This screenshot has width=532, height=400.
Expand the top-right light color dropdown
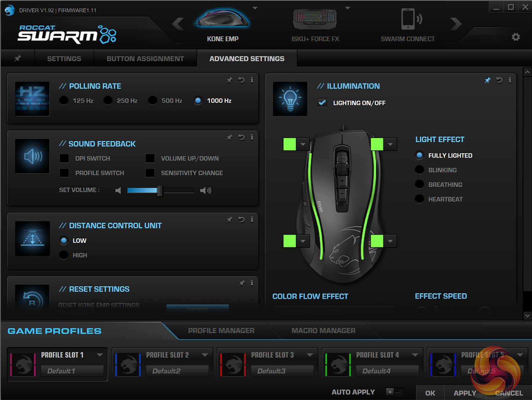pos(390,144)
